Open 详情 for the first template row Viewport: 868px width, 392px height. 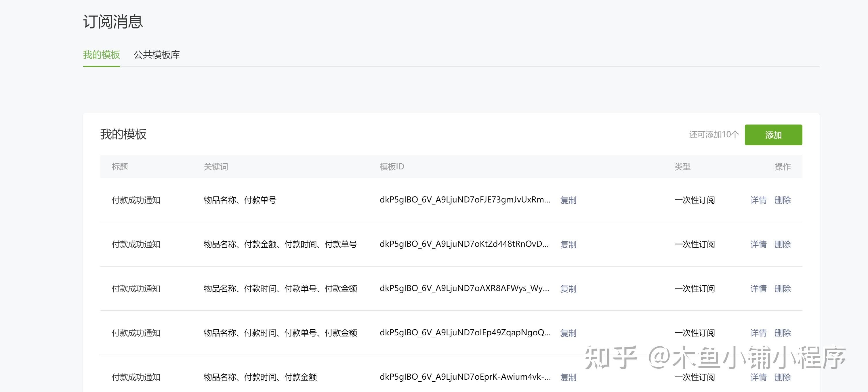(758, 200)
